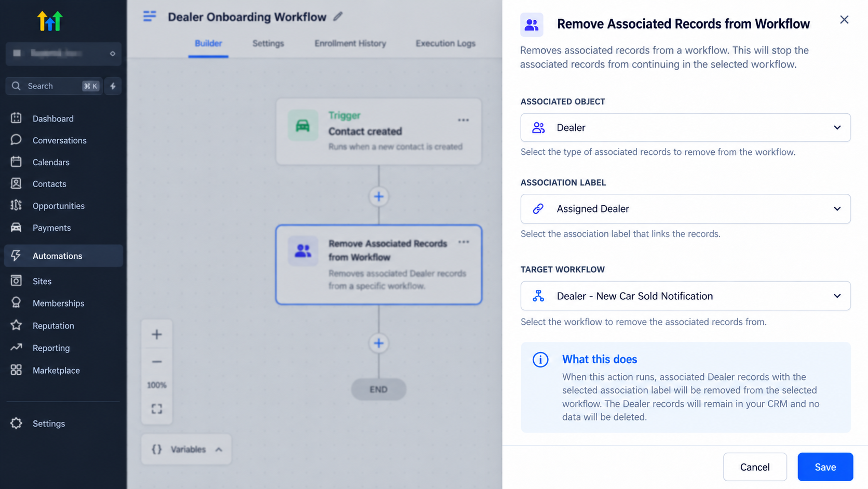Add a step below the Trigger card
This screenshot has height=489, width=868.
click(379, 196)
